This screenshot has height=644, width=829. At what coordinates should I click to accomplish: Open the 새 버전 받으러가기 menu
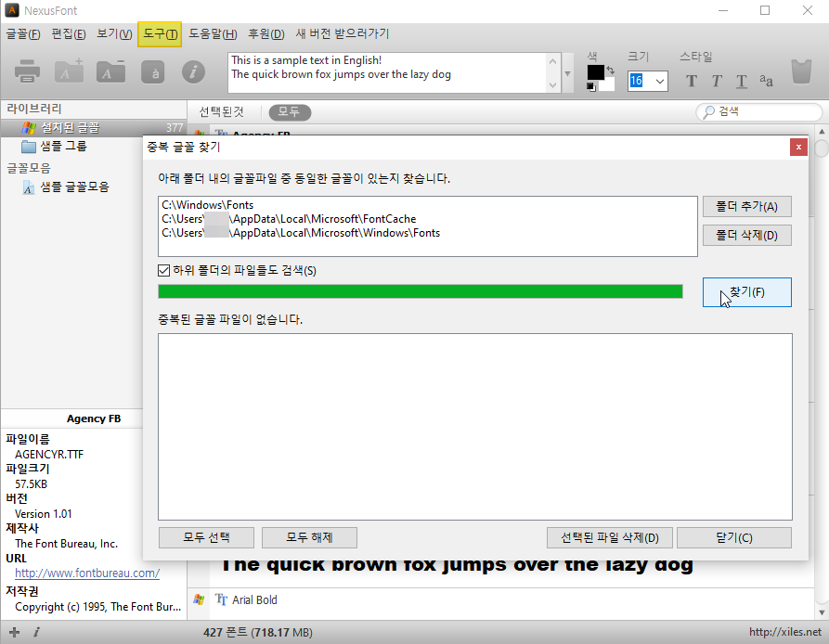(343, 33)
